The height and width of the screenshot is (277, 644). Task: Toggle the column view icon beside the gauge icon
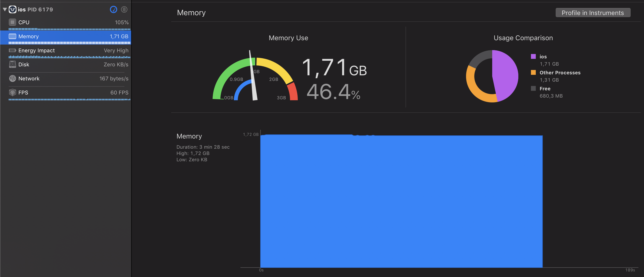(x=124, y=9)
